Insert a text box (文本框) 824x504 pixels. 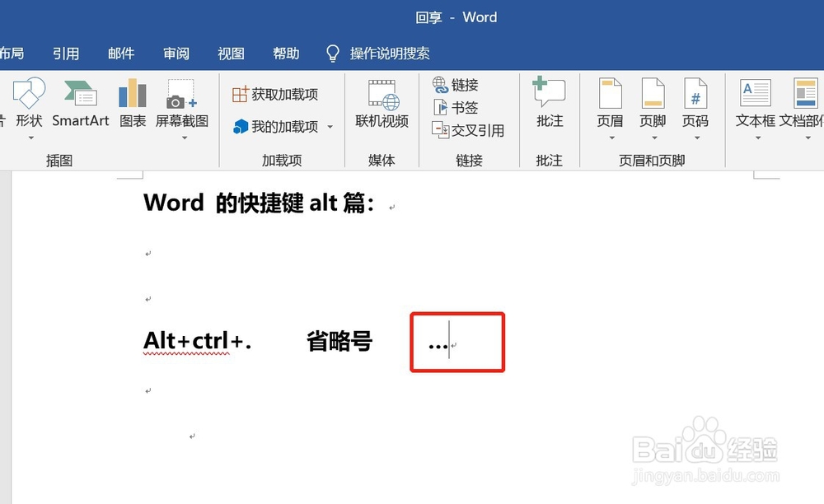coord(755,103)
